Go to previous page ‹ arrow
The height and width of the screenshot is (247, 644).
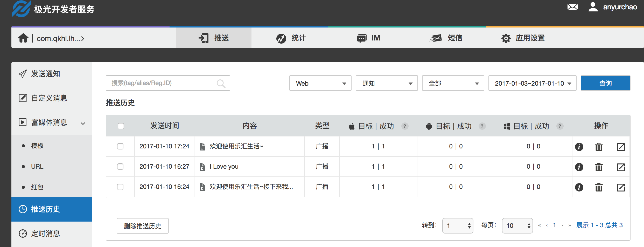547,225
